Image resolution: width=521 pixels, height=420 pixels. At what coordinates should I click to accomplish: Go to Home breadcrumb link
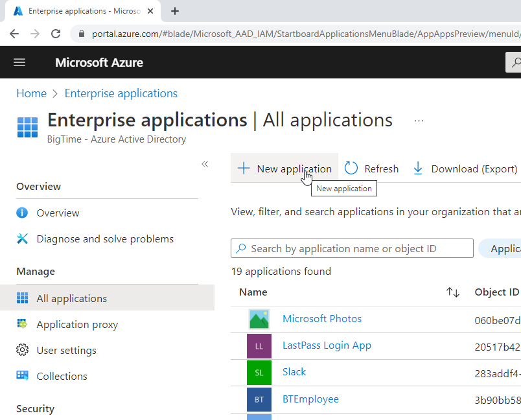(x=32, y=93)
